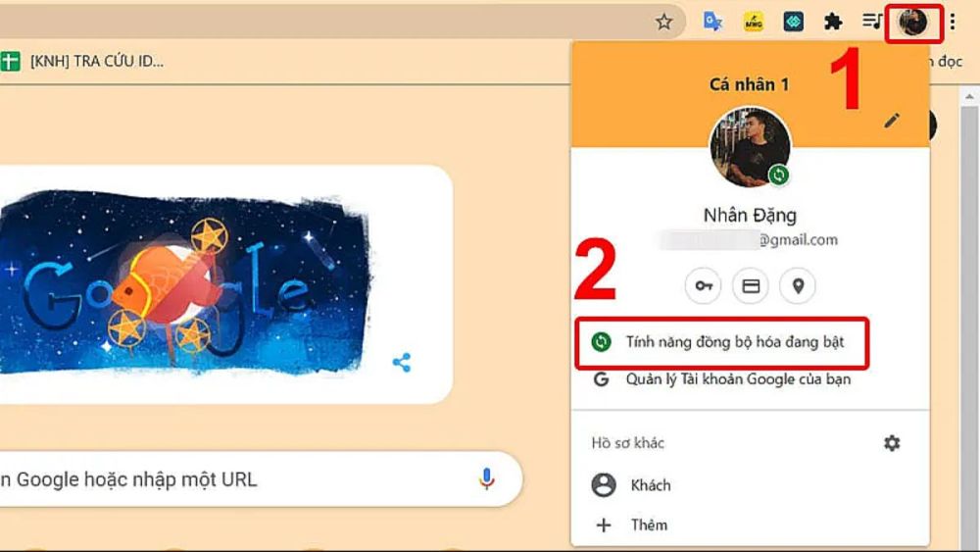The height and width of the screenshot is (552, 980).
Task: Open 'Quản lý Tài khoản Google của bạn'
Action: 750,379
